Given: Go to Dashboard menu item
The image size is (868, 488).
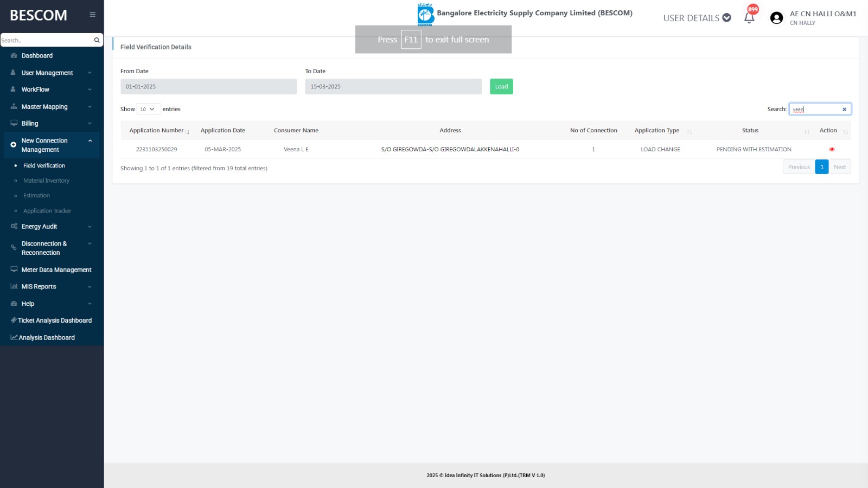Looking at the screenshot, I should (37, 55).
